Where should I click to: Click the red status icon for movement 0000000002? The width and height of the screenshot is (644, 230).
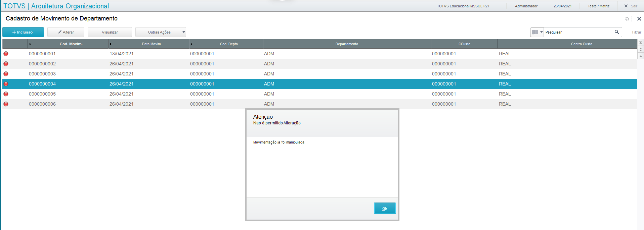coord(6,64)
